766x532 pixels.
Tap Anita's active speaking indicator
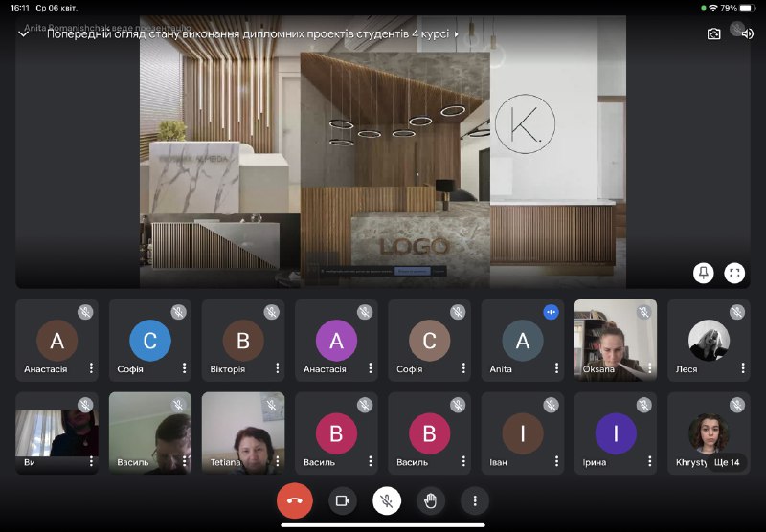tap(551, 312)
